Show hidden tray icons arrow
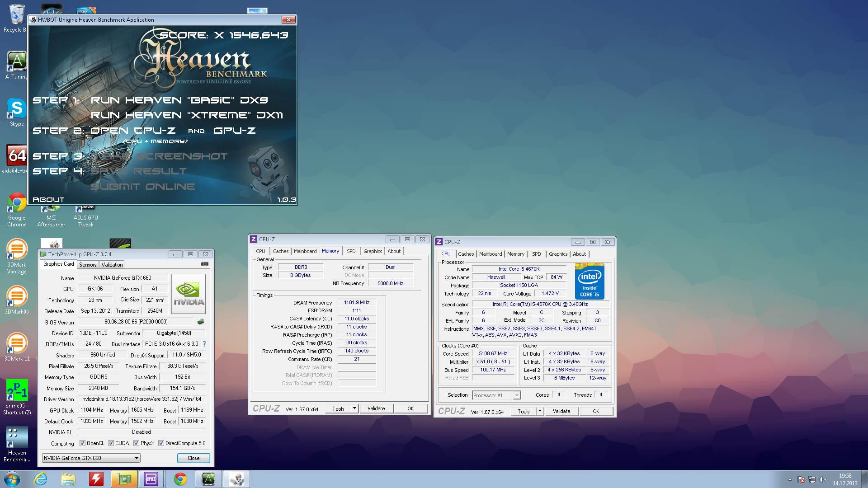 click(790, 479)
